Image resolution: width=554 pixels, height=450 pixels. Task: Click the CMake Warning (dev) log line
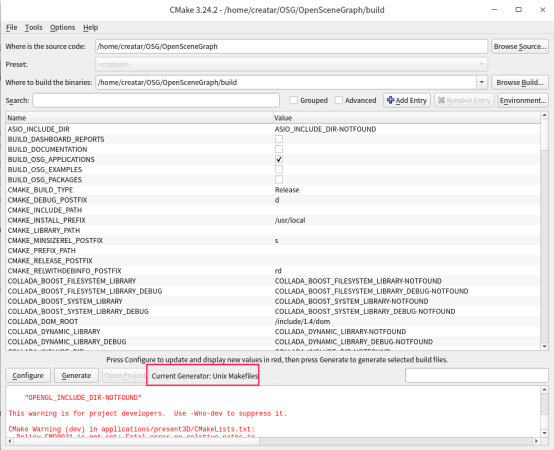tap(131, 429)
